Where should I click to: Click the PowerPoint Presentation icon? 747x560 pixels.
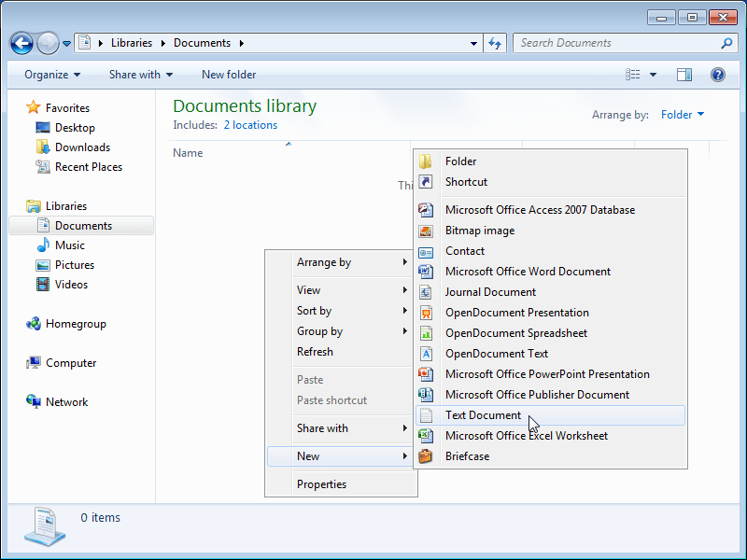(x=426, y=374)
